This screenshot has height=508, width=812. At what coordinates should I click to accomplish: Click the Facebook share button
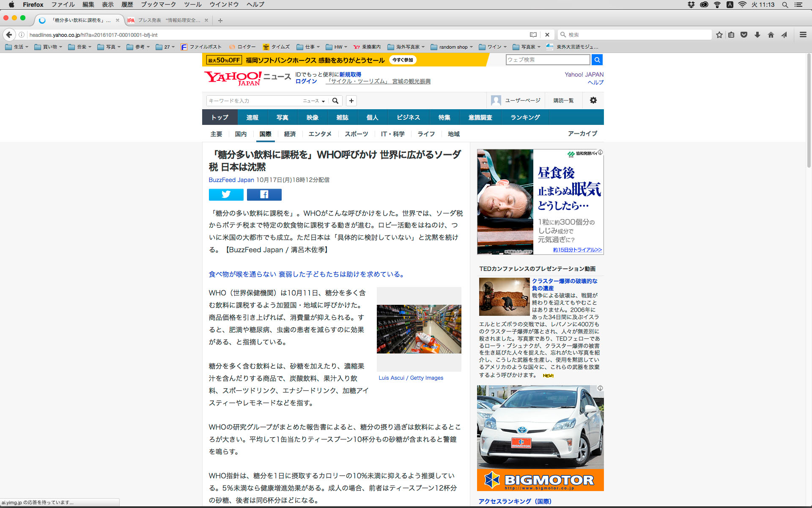[x=264, y=194]
